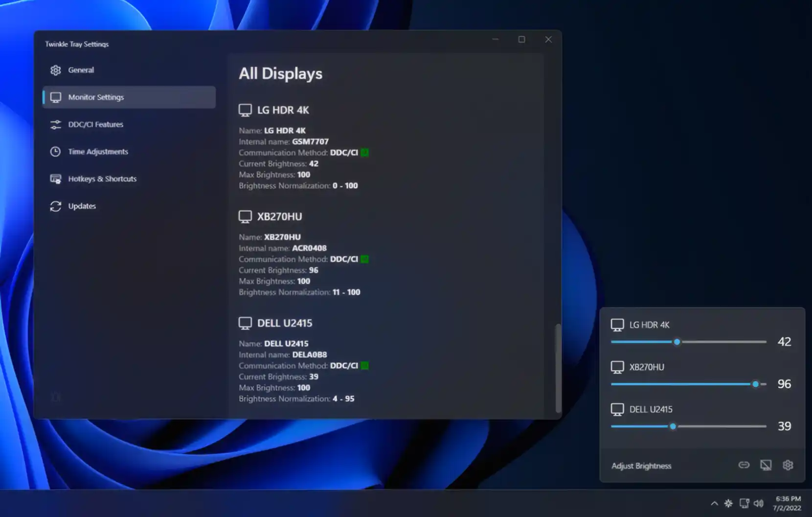Click internal name ACR0408
Image resolution: width=812 pixels, height=517 pixels.
[x=309, y=248]
